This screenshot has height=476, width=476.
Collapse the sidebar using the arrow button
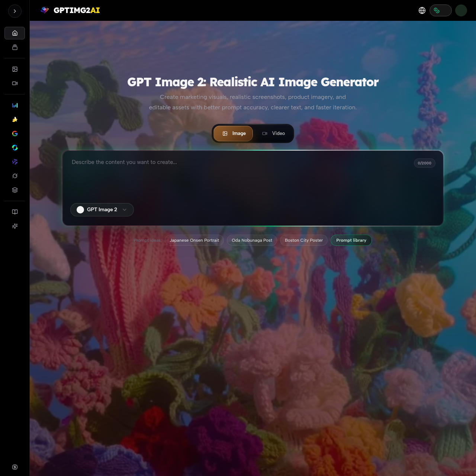pyautogui.click(x=15, y=11)
